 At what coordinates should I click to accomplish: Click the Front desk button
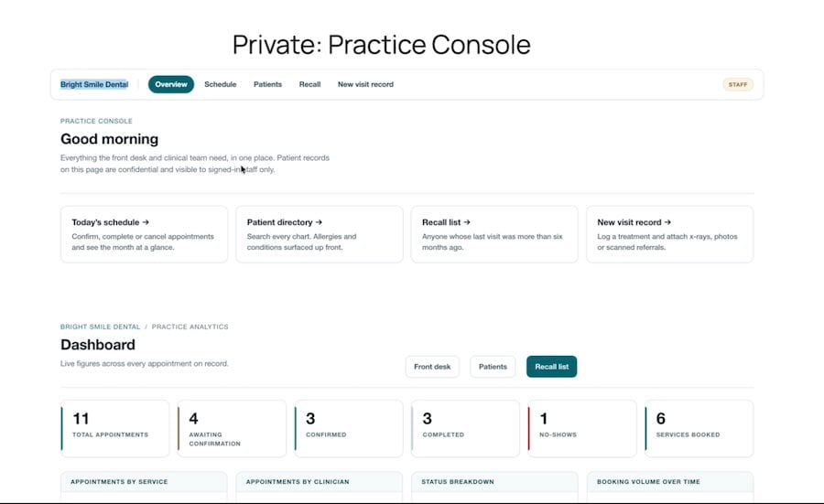click(432, 367)
